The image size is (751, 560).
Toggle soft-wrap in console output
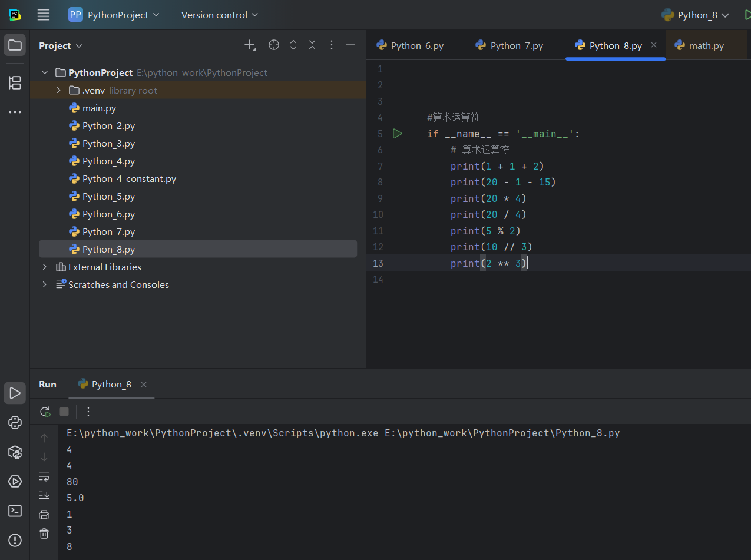click(x=44, y=476)
